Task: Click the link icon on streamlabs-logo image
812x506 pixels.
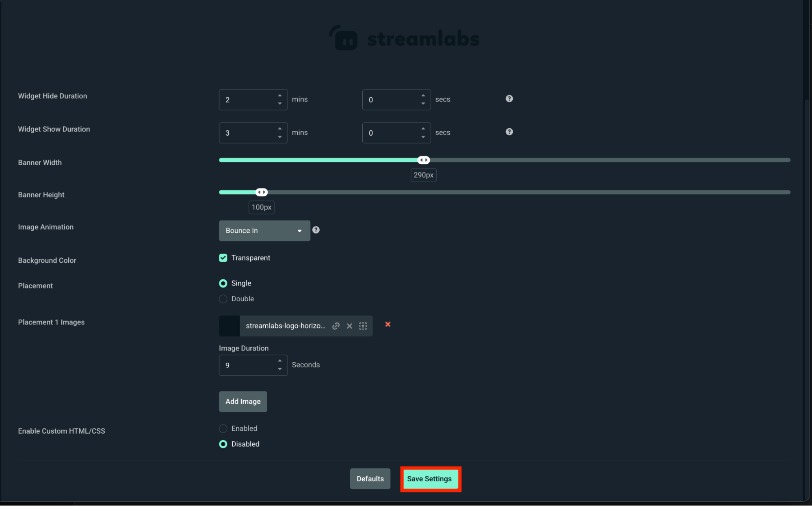Action: coord(336,326)
